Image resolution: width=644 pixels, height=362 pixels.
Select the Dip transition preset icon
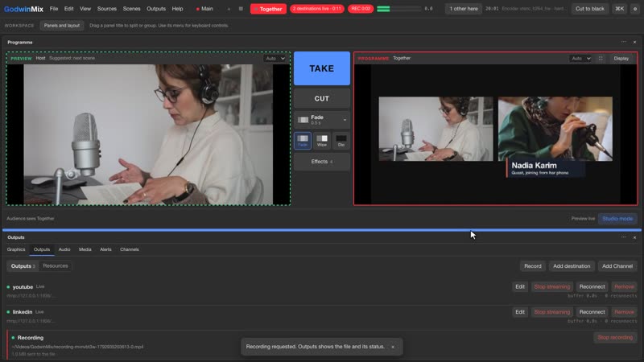click(341, 141)
